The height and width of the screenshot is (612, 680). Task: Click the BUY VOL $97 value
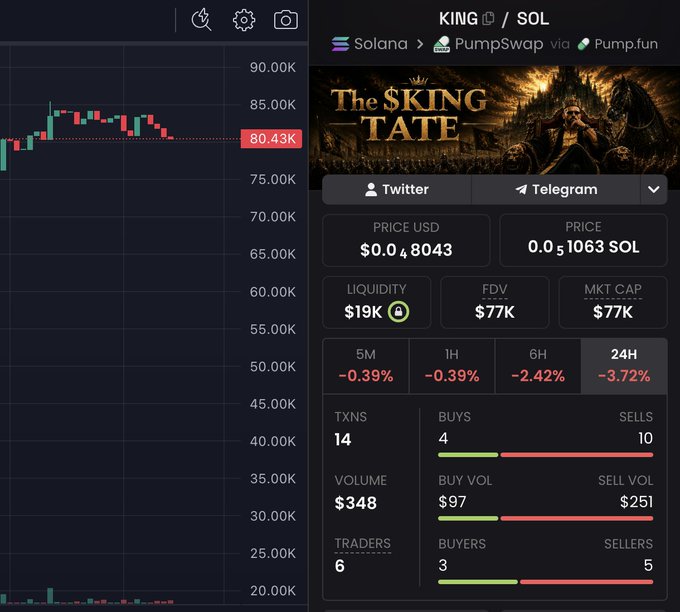(x=452, y=502)
